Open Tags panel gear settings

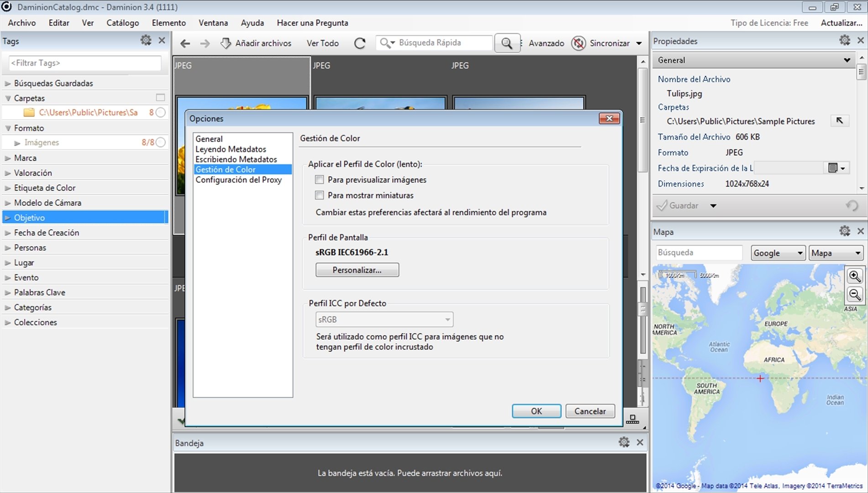tap(146, 40)
